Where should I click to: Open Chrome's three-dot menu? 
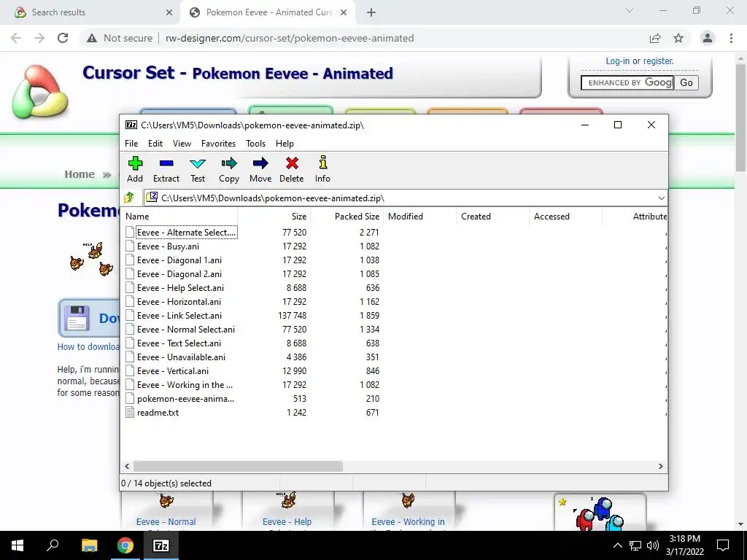point(731,38)
